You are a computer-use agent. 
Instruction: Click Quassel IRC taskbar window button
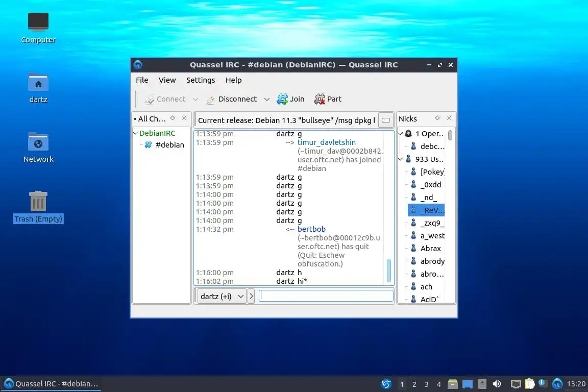tap(51, 384)
